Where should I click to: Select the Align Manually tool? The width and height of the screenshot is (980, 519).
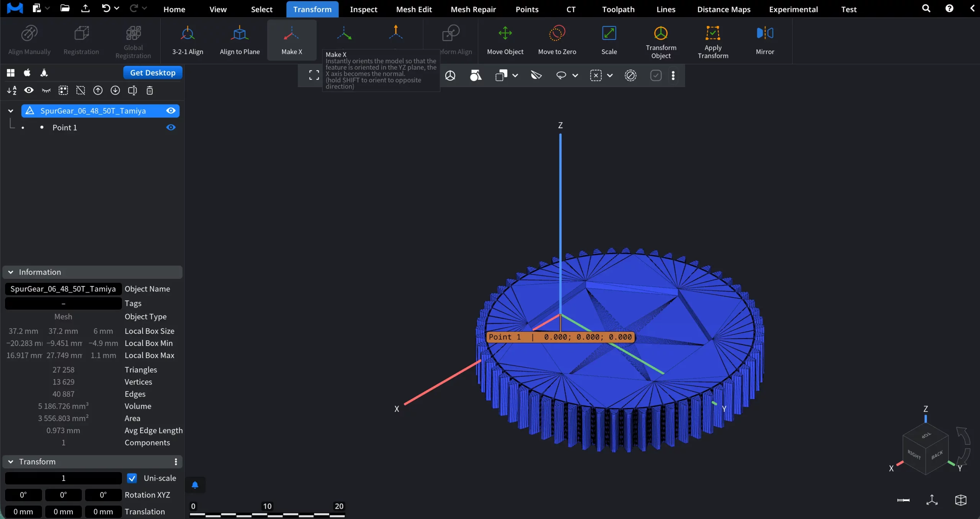[29, 40]
